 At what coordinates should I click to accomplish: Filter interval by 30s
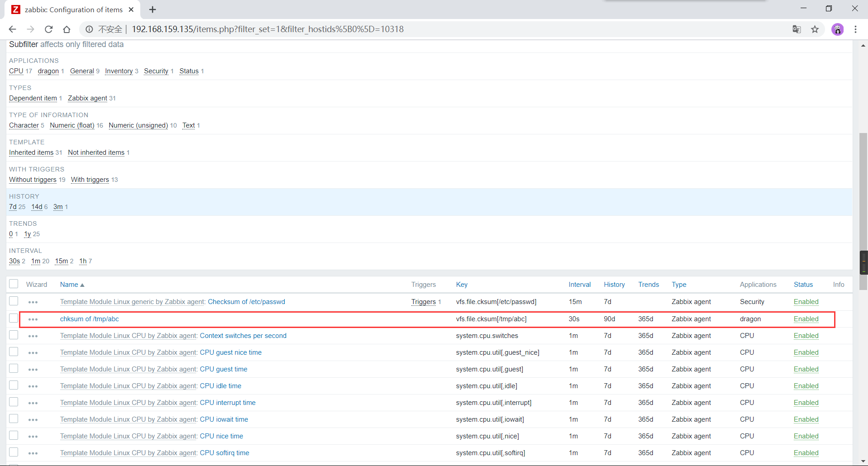tap(14, 261)
